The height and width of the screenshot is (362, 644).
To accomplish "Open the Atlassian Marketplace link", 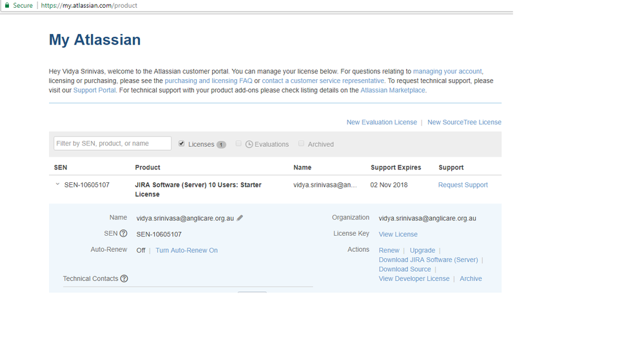I will (393, 90).
